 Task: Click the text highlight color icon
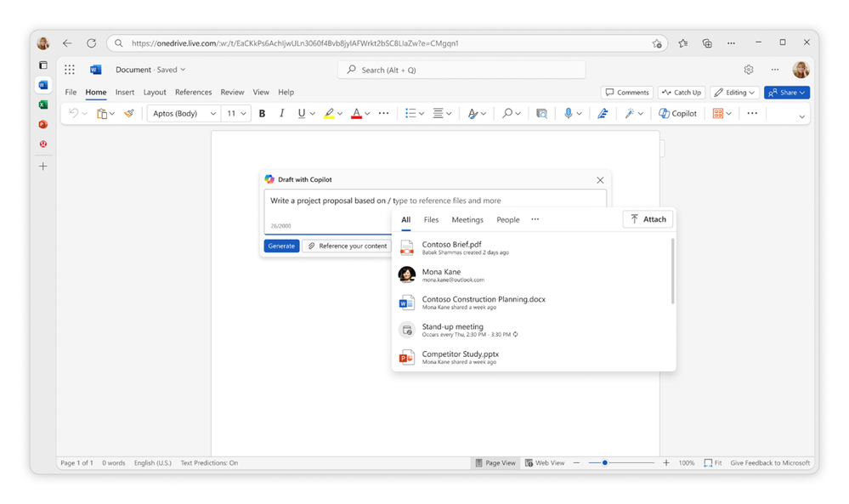point(331,112)
